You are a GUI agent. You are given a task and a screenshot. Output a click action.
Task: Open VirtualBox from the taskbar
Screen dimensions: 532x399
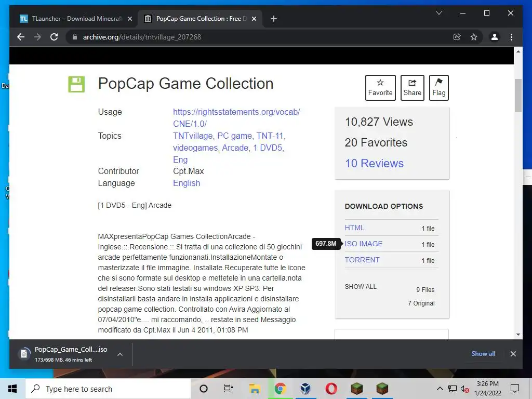tap(305, 389)
